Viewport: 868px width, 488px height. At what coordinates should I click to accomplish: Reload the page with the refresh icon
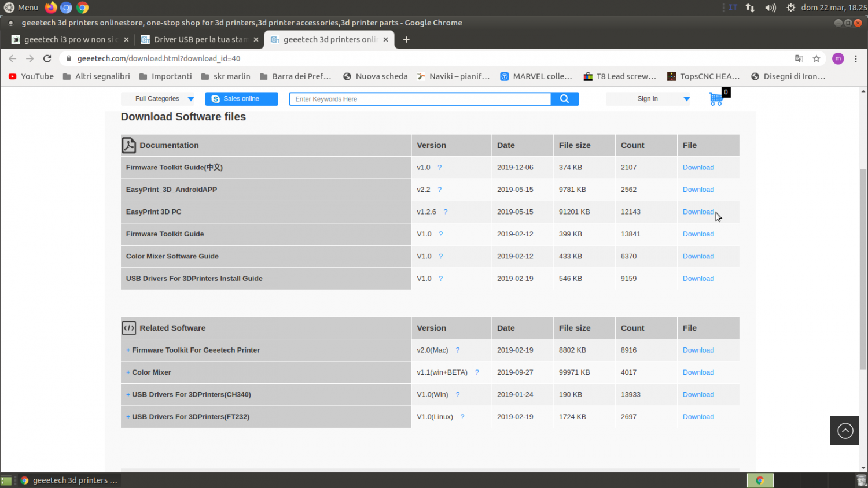click(x=47, y=58)
